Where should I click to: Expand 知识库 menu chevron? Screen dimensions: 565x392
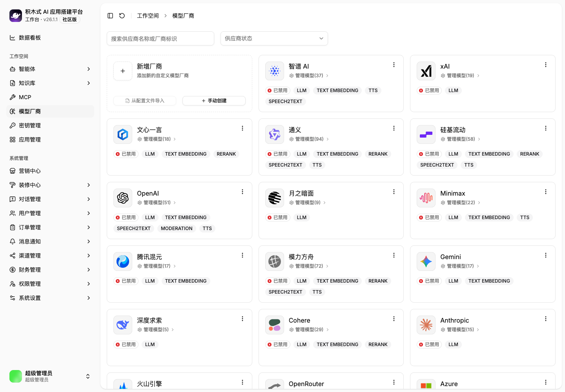click(x=89, y=83)
